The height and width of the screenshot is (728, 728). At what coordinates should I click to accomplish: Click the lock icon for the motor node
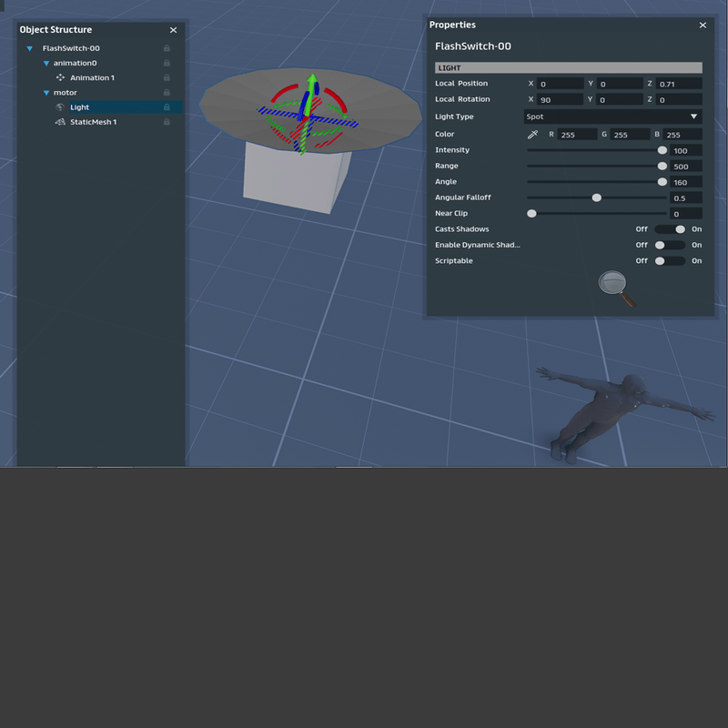[167, 93]
